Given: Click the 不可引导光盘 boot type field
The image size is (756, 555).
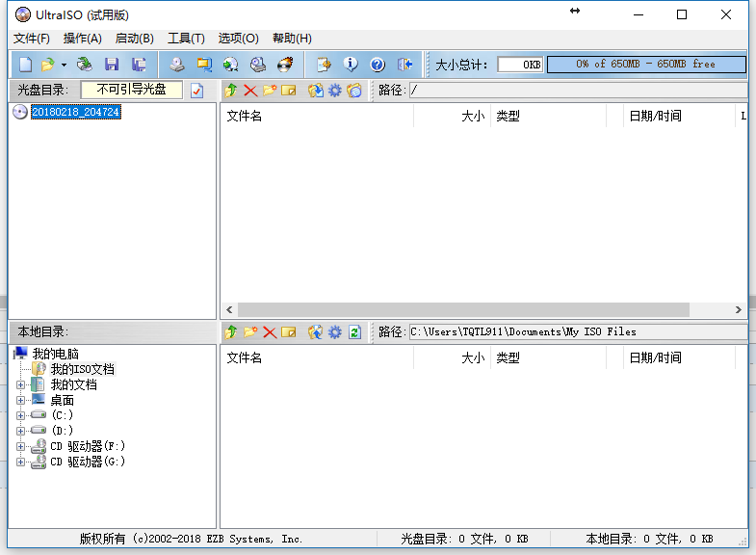Looking at the screenshot, I should point(132,90).
